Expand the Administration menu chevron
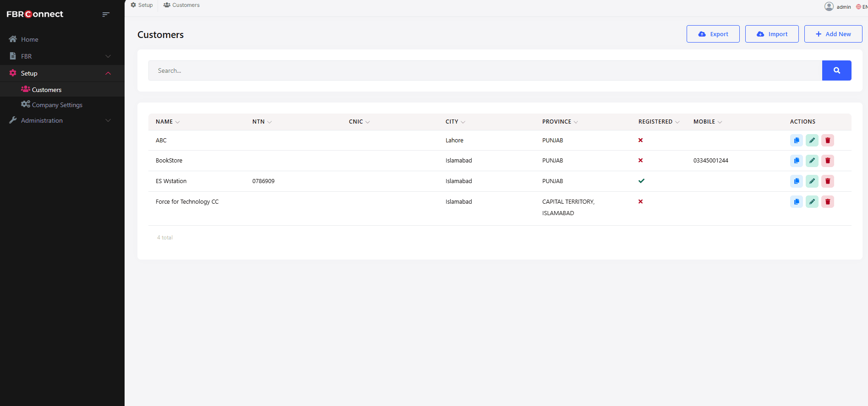Viewport: 868px width, 406px height. (x=108, y=120)
